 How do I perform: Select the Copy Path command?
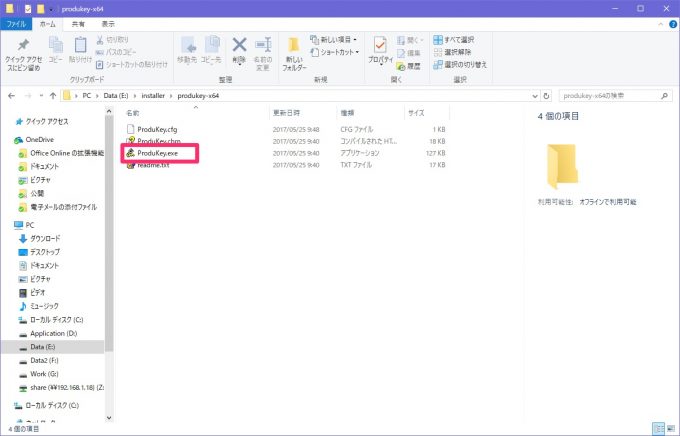point(116,52)
